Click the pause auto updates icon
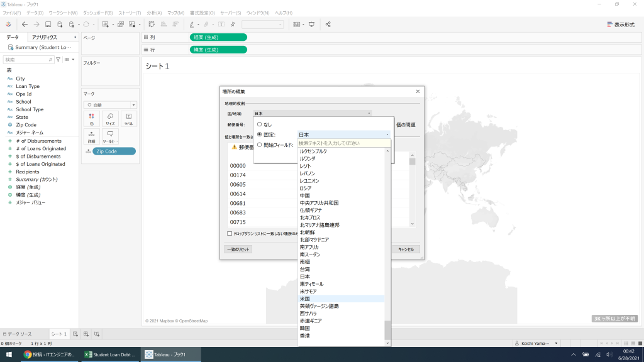Image resolution: width=644 pixels, height=362 pixels. coord(72,25)
